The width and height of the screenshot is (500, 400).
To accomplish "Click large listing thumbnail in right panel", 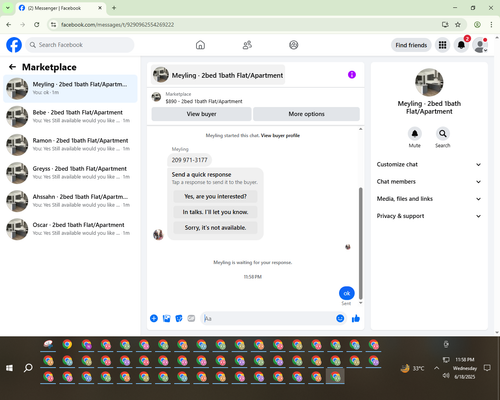I will [x=429, y=82].
